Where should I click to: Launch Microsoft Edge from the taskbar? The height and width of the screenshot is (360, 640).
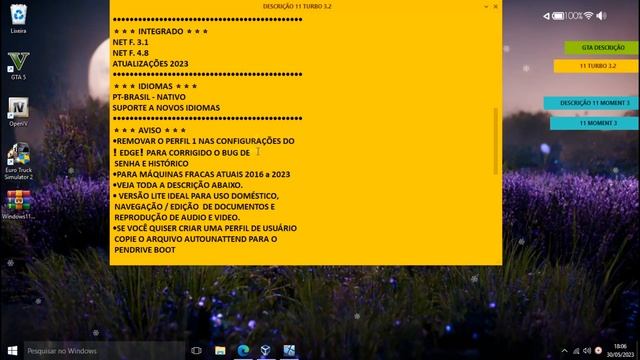pyautogui.click(x=244, y=351)
